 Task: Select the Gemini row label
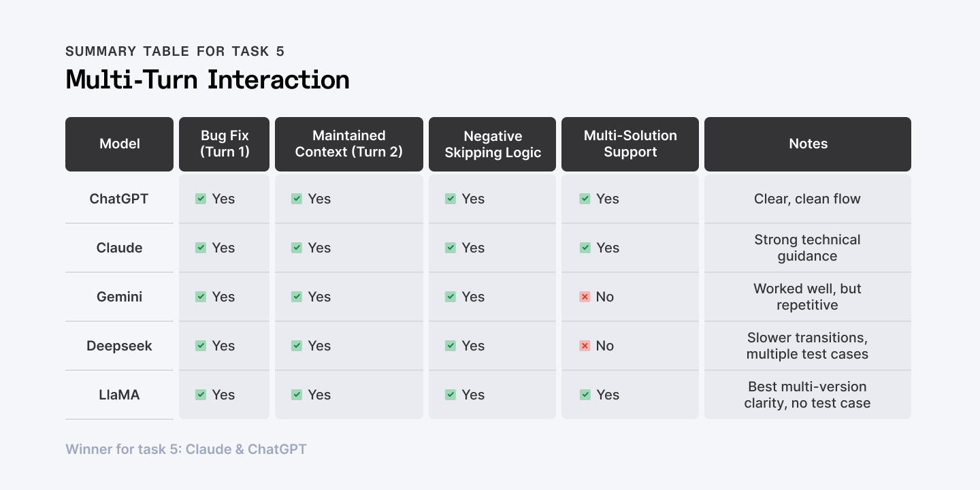pyautogui.click(x=120, y=297)
